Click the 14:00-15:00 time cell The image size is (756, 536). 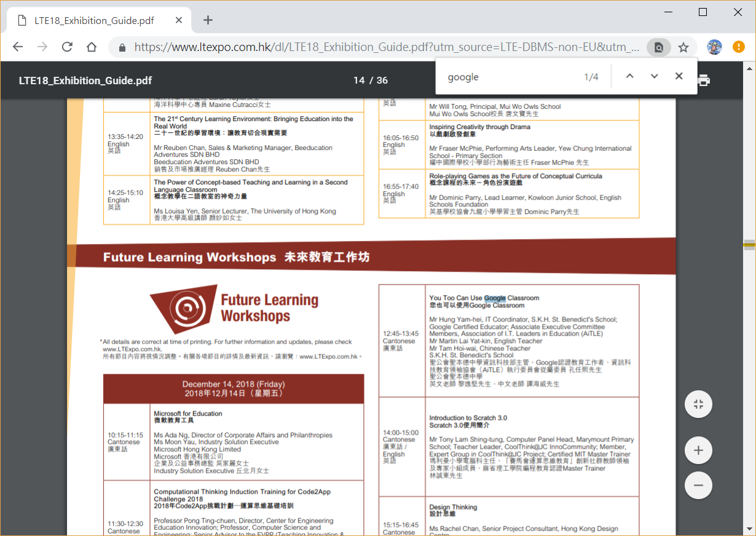(401, 447)
